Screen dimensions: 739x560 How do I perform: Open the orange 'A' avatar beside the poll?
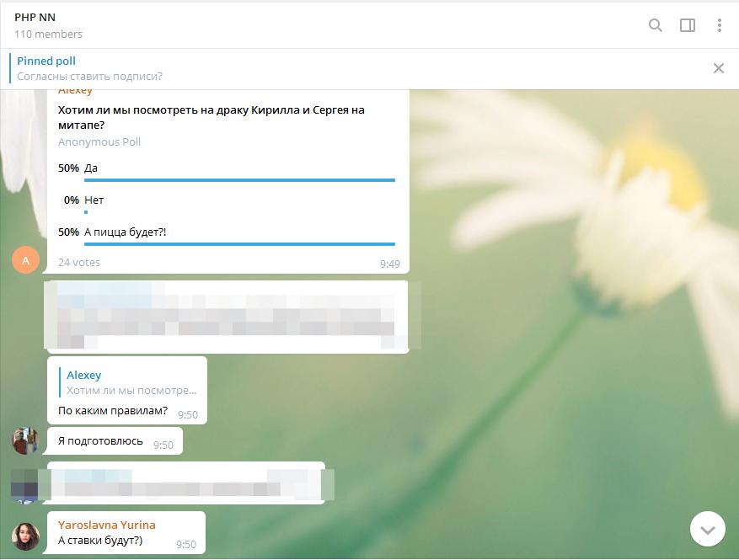pyautogui.click(x=25, y=260)
